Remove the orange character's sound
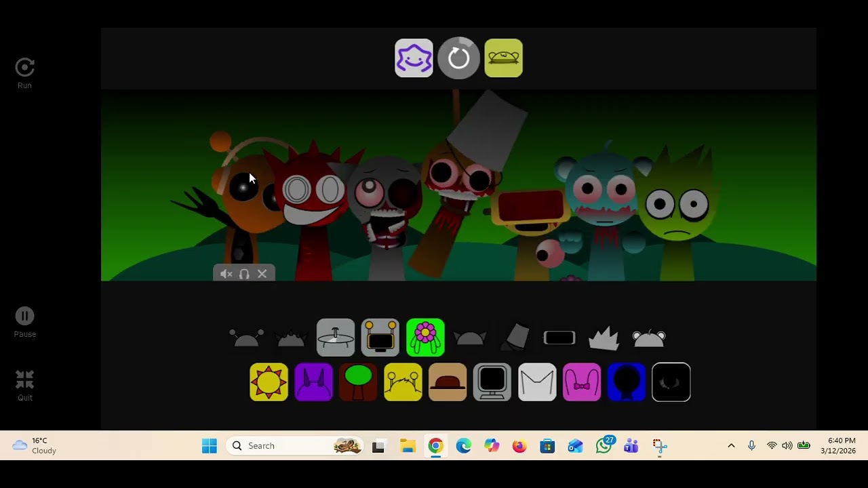Screen dimensions: 868x488 click(x=262, y=274)
